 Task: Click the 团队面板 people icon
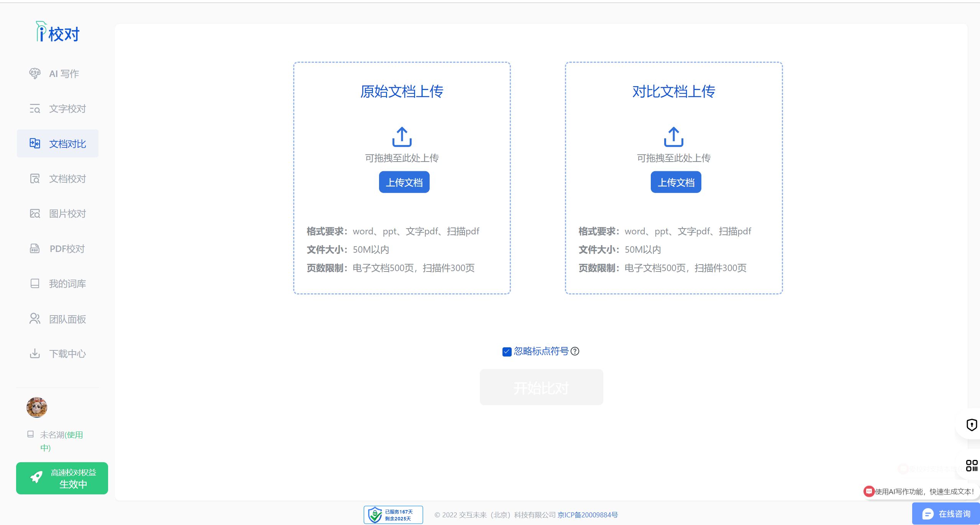(35, 319)
